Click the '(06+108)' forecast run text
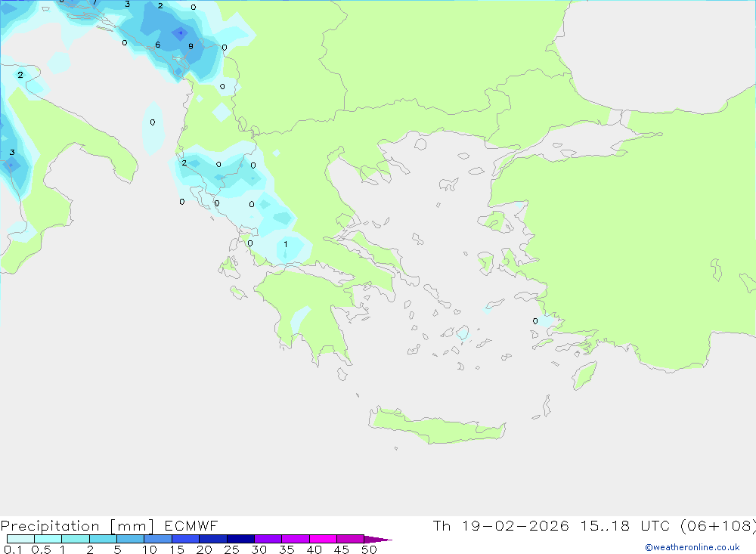Viewport: 756px width, 554px height. [718, 526]
